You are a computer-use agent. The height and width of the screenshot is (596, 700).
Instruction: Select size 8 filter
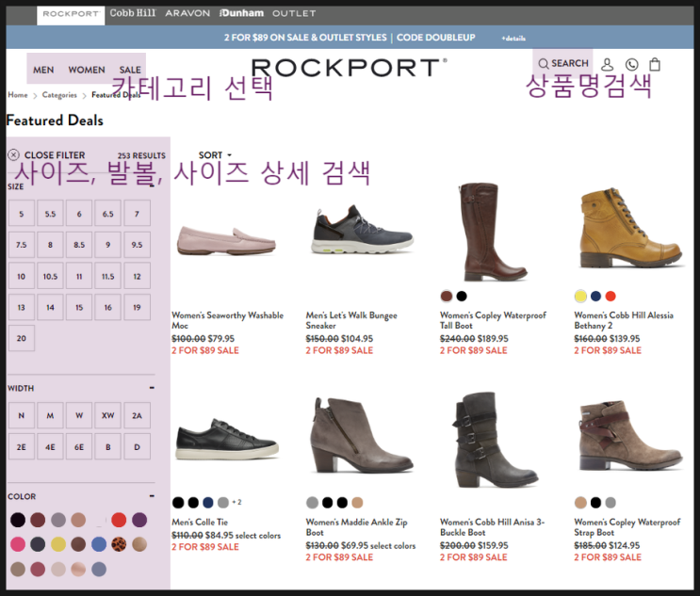pyautogui.click(x=50, y=245)
